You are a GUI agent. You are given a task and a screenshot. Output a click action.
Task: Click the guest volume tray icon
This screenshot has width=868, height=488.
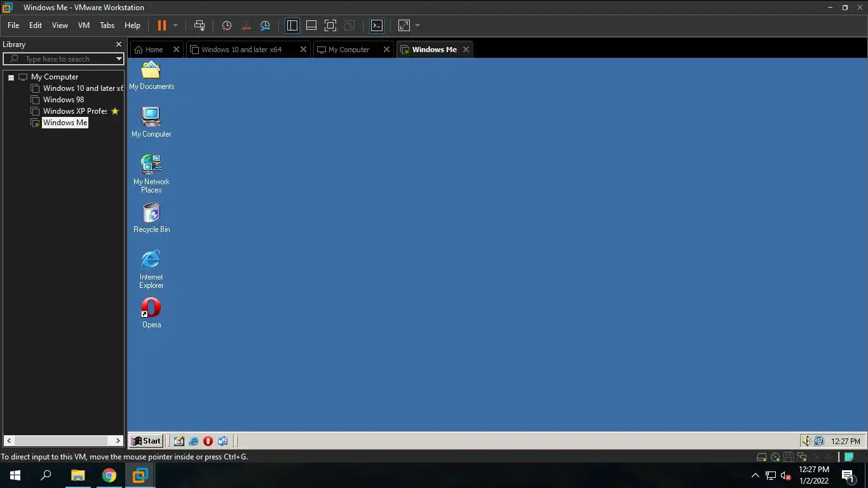click(807, 441)
